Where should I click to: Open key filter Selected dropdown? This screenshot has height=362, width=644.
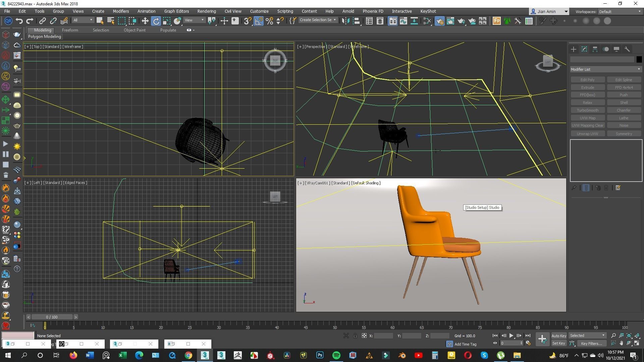587,336
